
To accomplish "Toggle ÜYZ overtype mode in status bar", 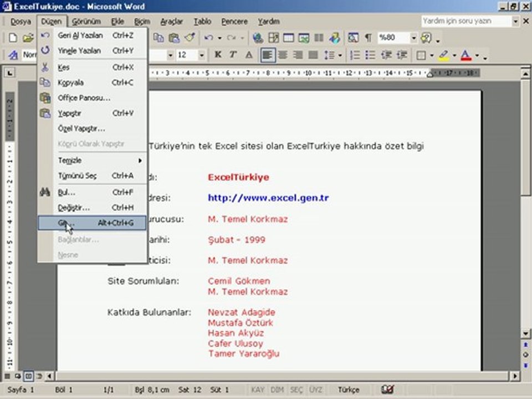I will click(x=315, y=390).
